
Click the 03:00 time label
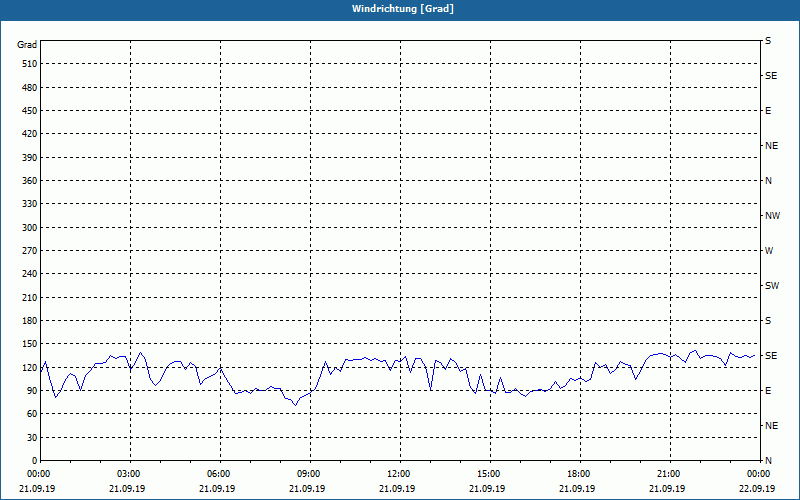pyautogui.click(x=127, y=474)
